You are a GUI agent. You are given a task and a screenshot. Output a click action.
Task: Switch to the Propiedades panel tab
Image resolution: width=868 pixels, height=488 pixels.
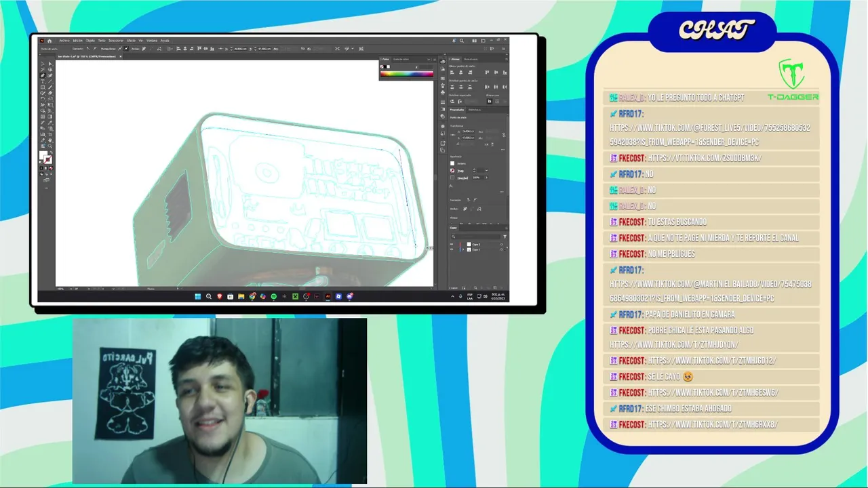pos(457,110)
